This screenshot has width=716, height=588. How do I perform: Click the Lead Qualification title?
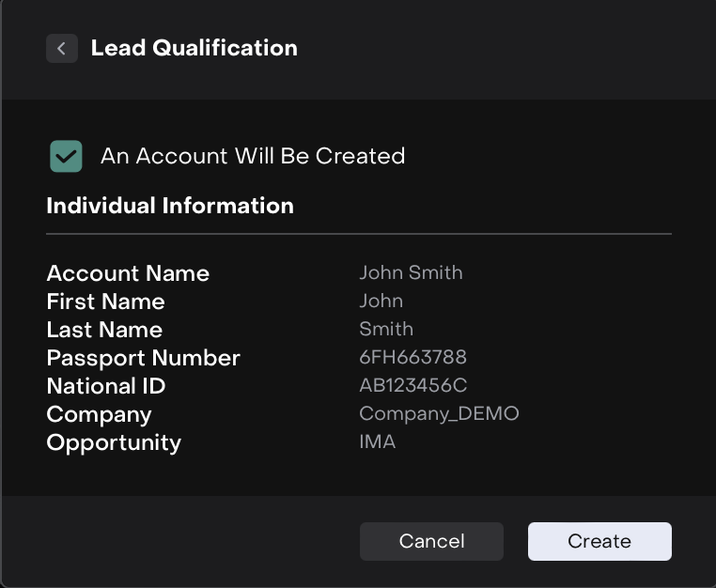pyautogui.click(x=194, y=49)
